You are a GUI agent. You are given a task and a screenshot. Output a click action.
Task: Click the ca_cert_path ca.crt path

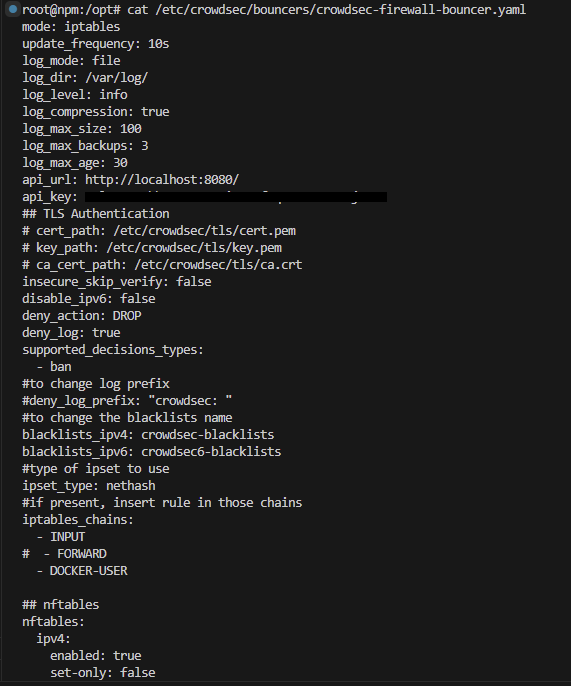218,265
